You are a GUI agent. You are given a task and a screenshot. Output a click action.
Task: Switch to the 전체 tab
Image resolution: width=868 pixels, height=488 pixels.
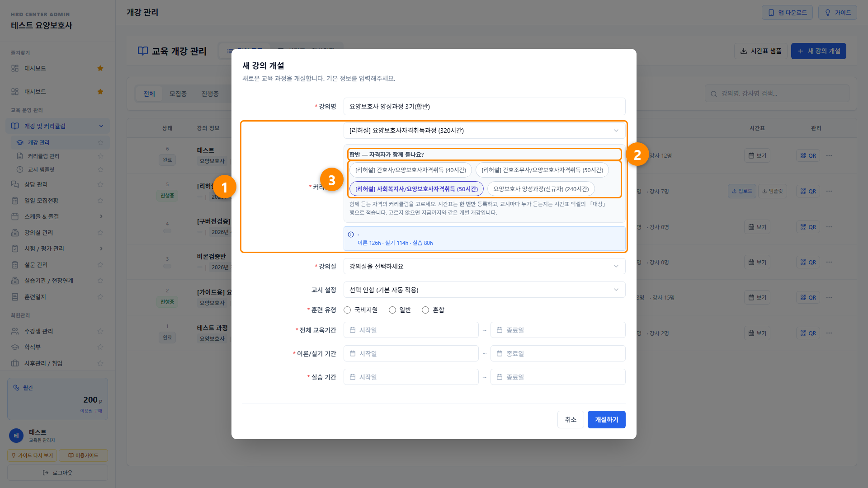tap(149, 94)
